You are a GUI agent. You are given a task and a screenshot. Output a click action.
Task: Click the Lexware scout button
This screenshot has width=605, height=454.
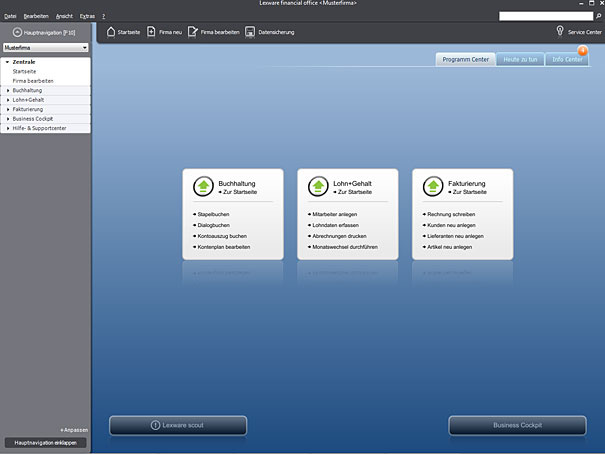coord(178,425)
